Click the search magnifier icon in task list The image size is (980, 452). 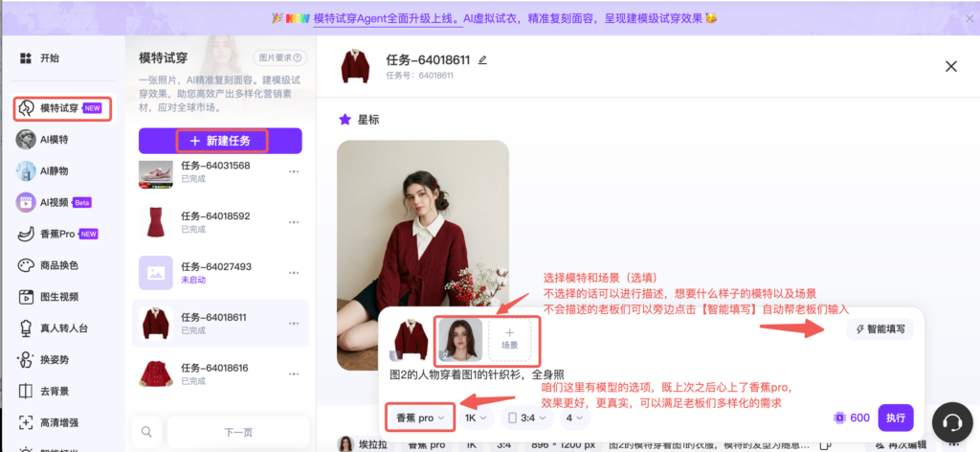[146, 432]
